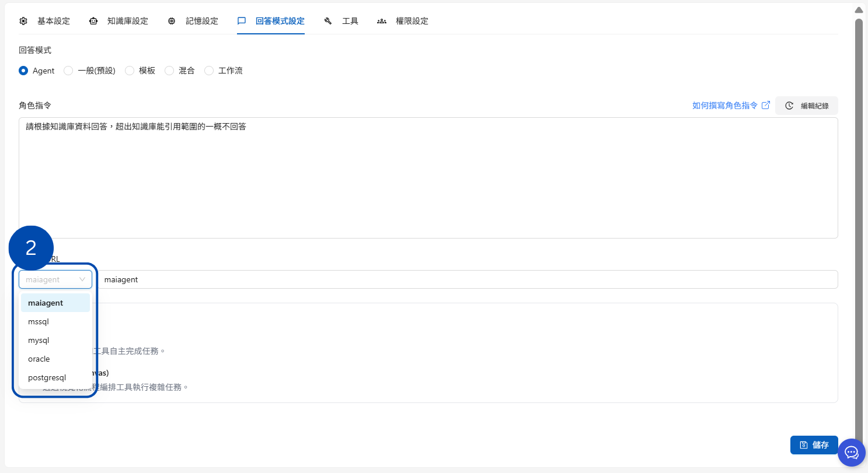868x473 pixels.
Task: Select the Agent radio button
Action: (x=23, y=71)
